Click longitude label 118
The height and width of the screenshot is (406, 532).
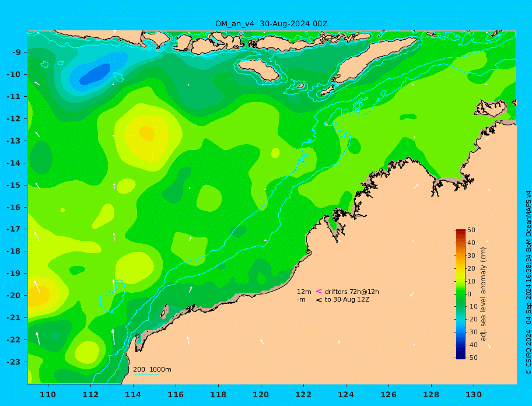pos(218,395)
